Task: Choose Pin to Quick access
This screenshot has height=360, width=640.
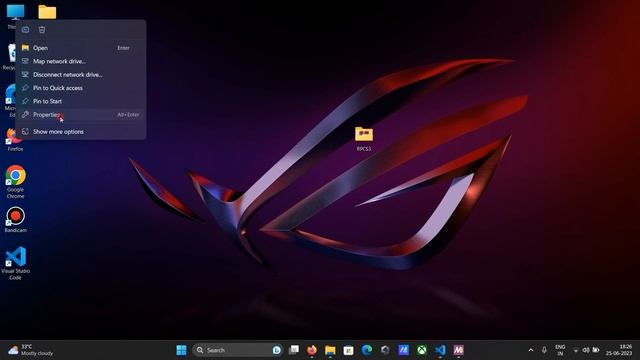Action: coord(81,88)
